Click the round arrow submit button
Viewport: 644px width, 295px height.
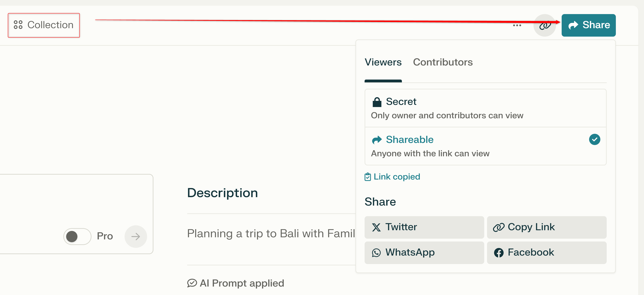click(135, 236)
